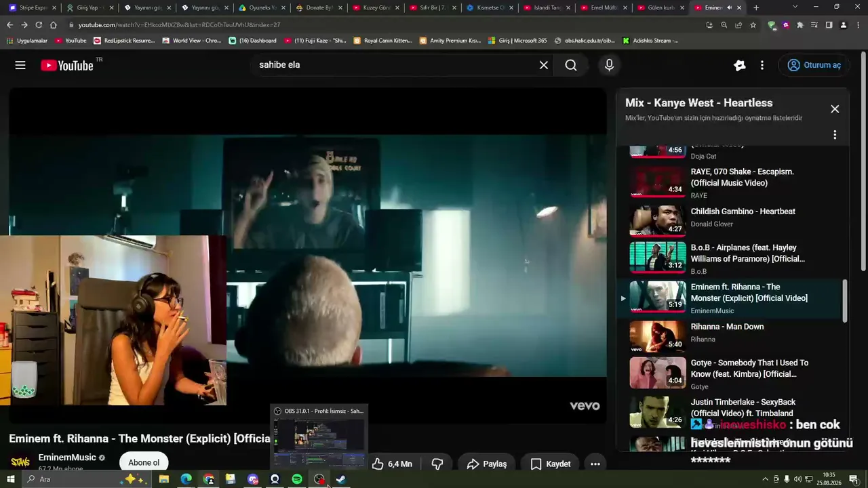The image size is (868, 488).
Task: Click the magnifier search button
Action: (571, 65)
